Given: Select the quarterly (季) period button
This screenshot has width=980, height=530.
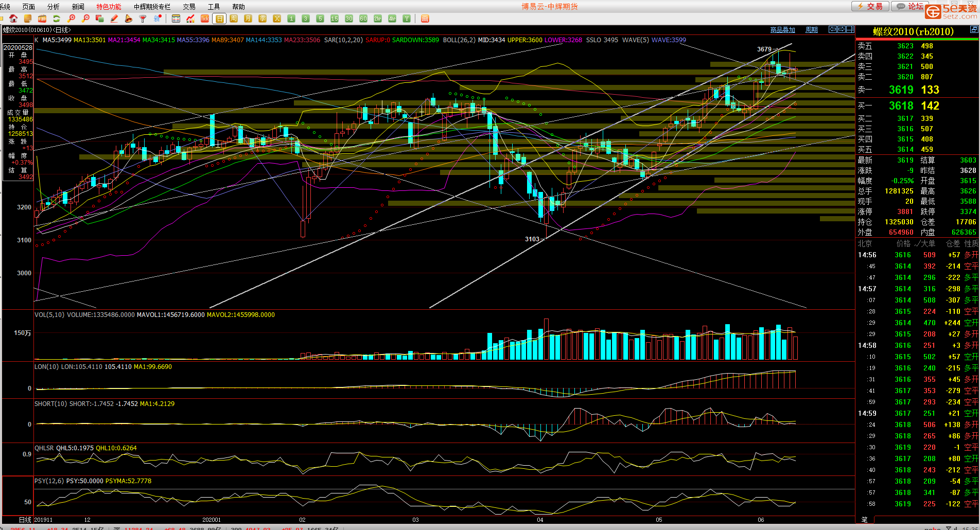Looking at the screenshot, I should pyautogui.click(x=262, y=19).
